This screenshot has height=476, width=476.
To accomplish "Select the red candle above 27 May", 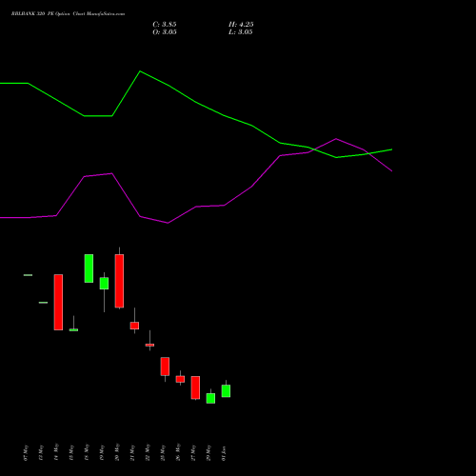I will tap(195, 387).
